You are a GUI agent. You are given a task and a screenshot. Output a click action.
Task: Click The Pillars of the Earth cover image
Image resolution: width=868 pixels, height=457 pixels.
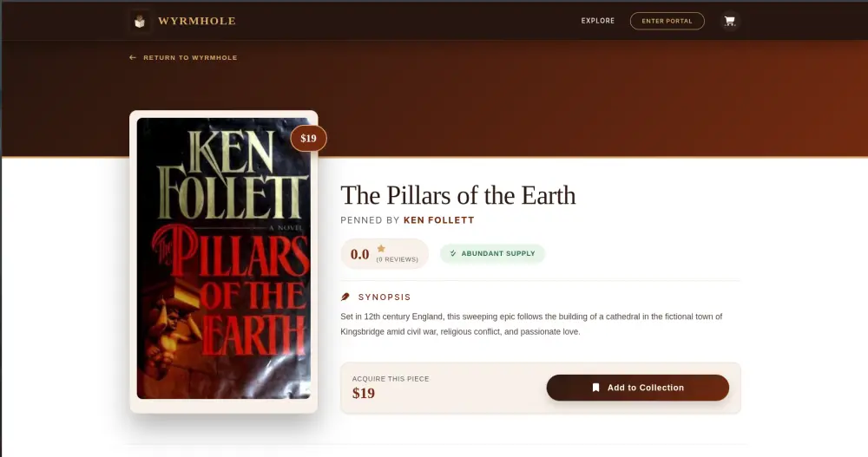[x=224, y=258]
